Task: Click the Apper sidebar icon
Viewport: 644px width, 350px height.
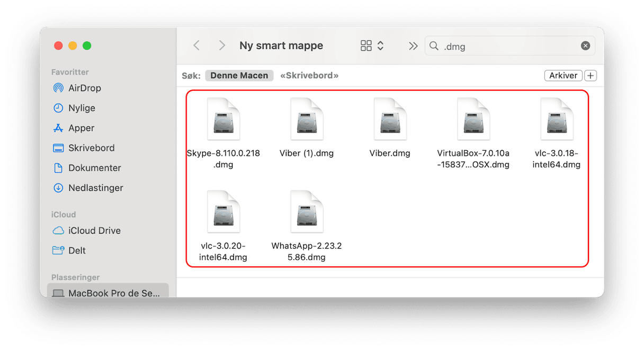Action: pyautogui.click(x=58, y=128)
